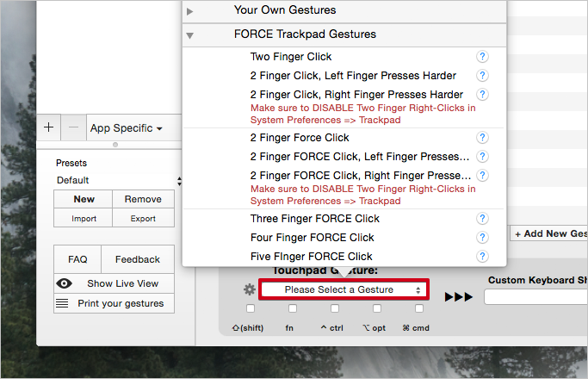Open help for 2 Finger Force Click
Image resolution: width=588 pixels, height=379 pixels.
tap(482, 138)
